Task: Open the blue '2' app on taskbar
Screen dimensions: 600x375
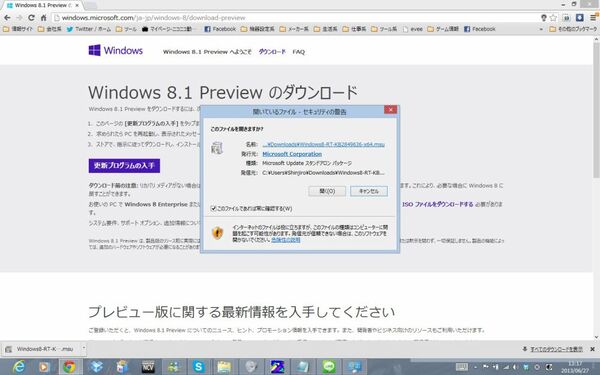Action: 277,367
